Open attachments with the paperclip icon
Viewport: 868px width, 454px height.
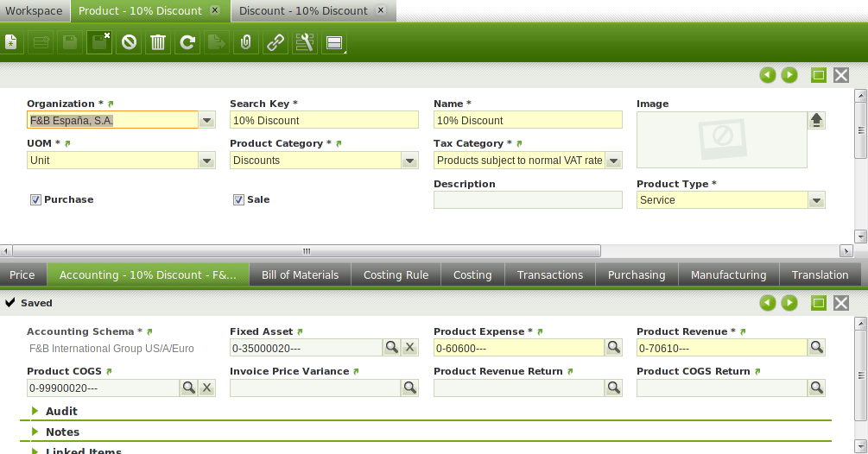point(246,42)
